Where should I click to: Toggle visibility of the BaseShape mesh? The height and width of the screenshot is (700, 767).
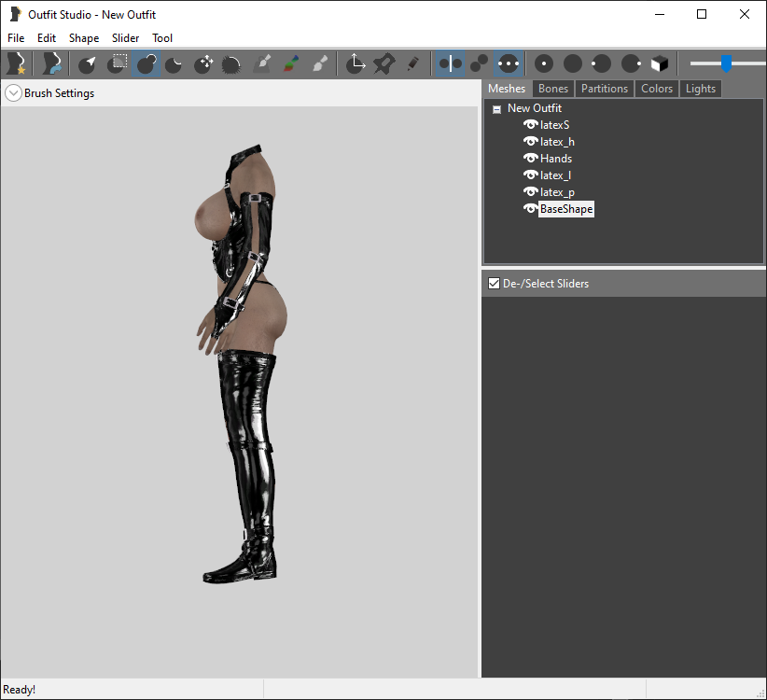(x=530, y=209)
